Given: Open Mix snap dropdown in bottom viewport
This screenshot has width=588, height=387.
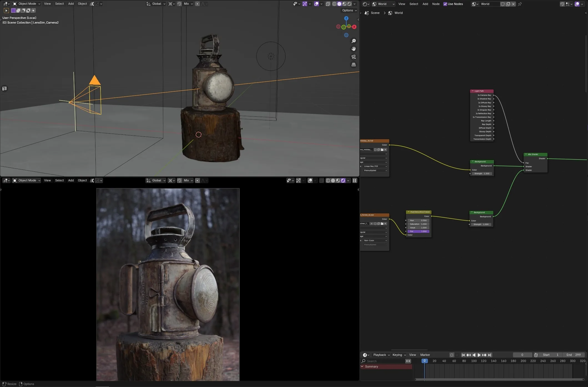Looking at the screenshot, I should tap(188, 181).
